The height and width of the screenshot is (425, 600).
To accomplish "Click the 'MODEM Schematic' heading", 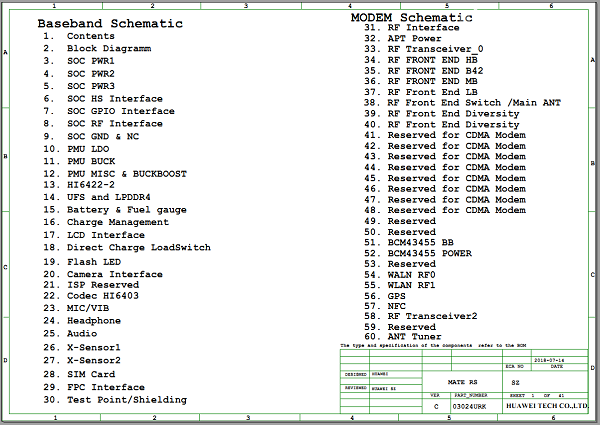I will click(412, 17).
